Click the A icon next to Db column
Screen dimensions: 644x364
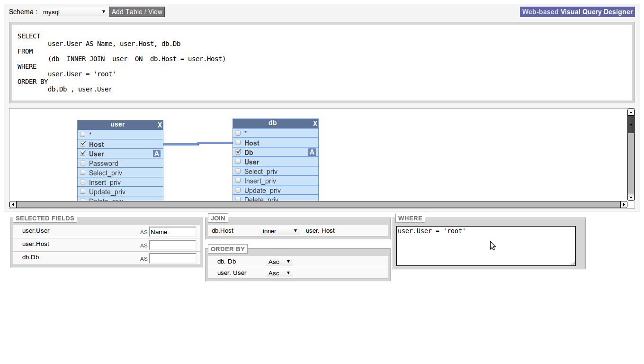[312, 152]
